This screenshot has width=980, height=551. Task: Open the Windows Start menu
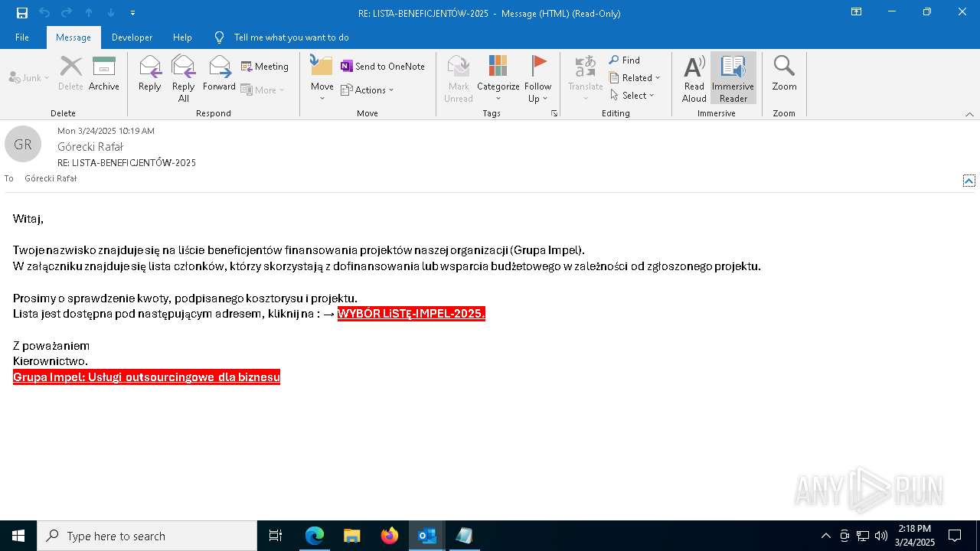[18, 536]
